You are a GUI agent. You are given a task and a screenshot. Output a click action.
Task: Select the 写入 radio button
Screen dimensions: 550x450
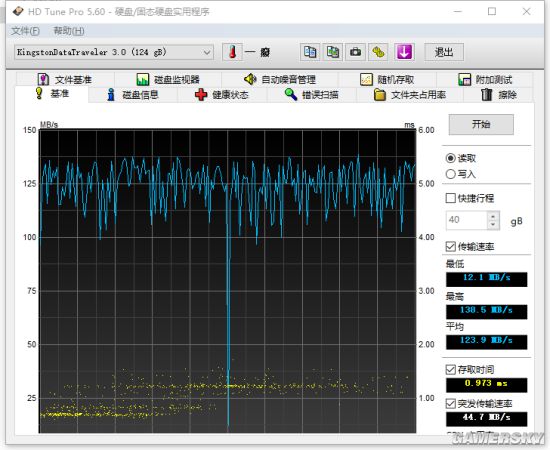click(451, 174)
